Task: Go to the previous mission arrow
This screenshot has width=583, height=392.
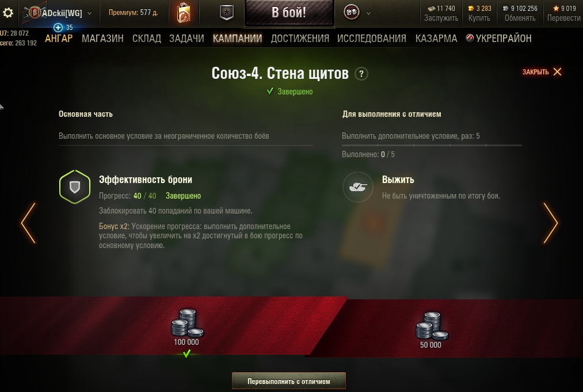Action: (28, 223)
